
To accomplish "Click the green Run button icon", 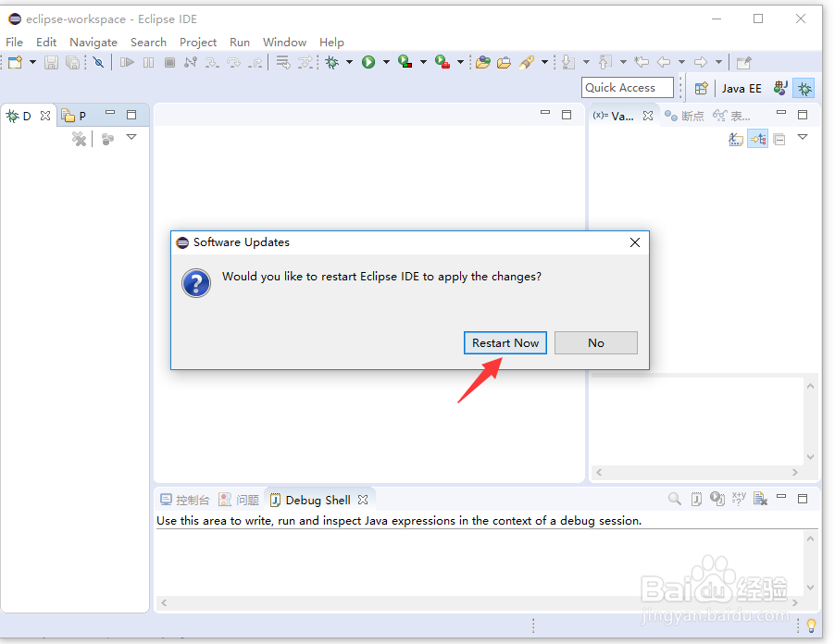I will (368, 62).
